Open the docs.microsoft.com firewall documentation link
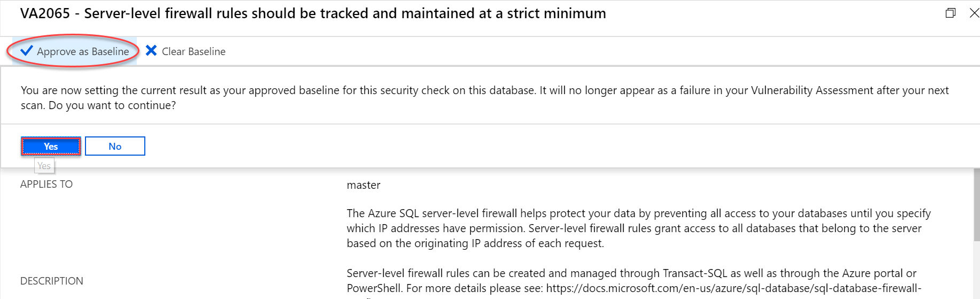This screenshot has height=299, width=980. click(733, 288)
